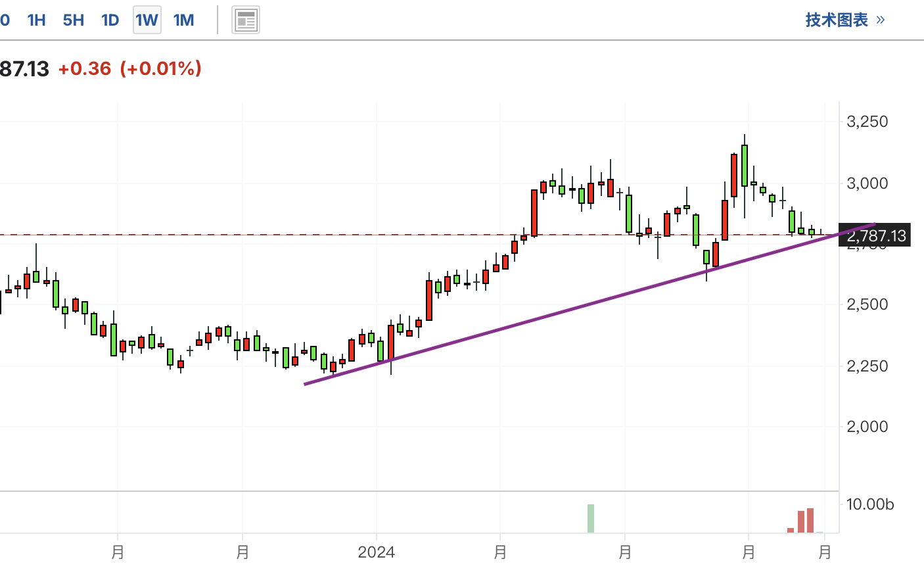Click the 2,250 price axis label
924x576 pixels.
(x=867, y=366)
